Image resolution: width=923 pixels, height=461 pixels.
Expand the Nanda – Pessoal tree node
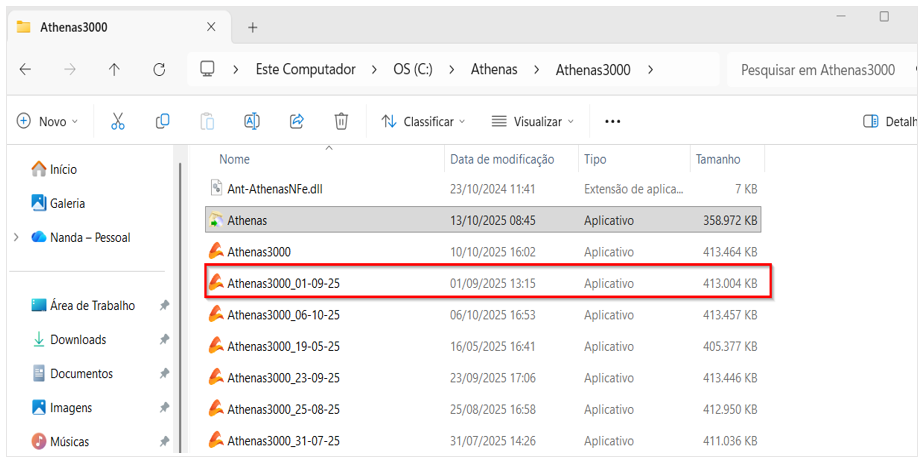[16, 238]
